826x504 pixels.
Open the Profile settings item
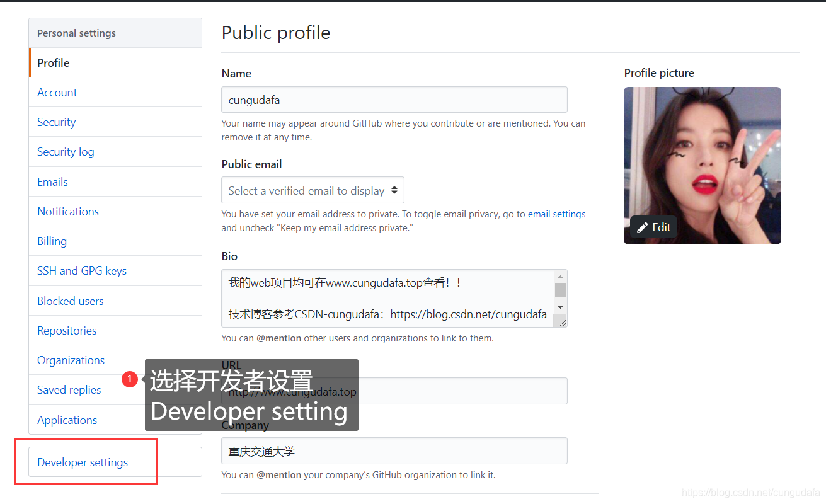coord(115,62)
